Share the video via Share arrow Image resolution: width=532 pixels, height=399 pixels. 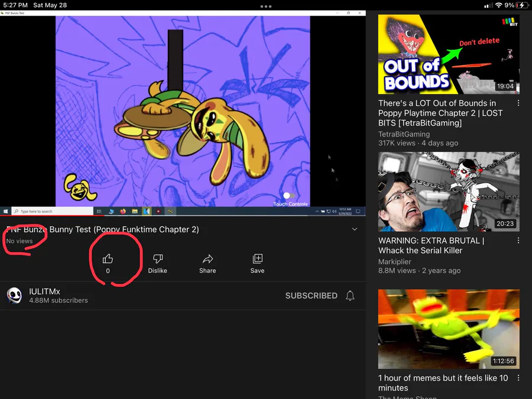coord(207,259)
